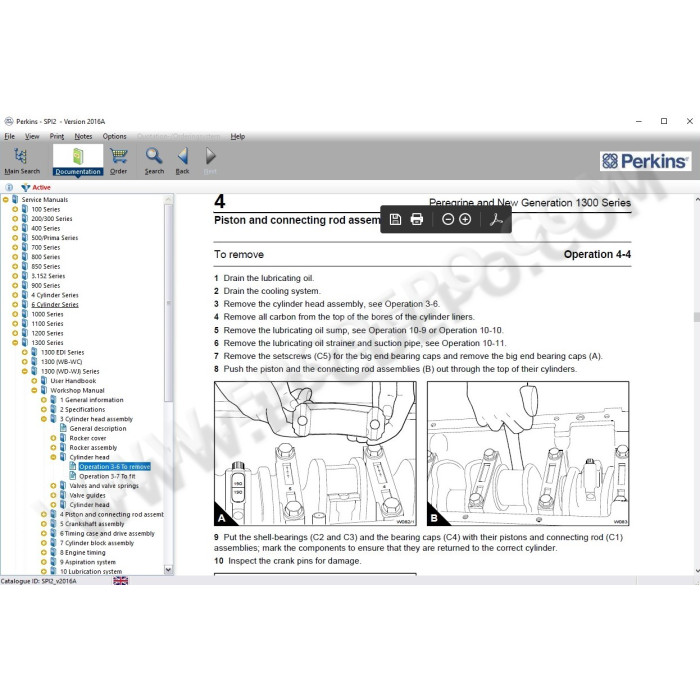Screen dimensions: 700x700
Task: Open the View menu
Action: point(32,136)
